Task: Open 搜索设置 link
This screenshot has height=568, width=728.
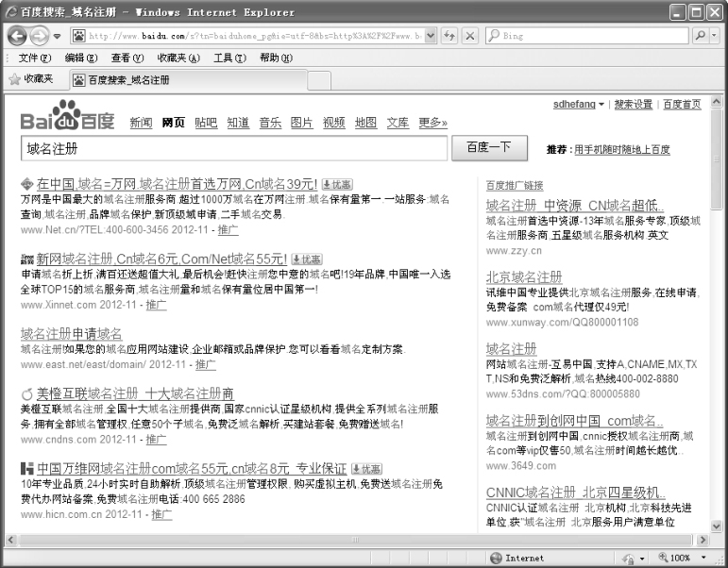Action: 634,105
